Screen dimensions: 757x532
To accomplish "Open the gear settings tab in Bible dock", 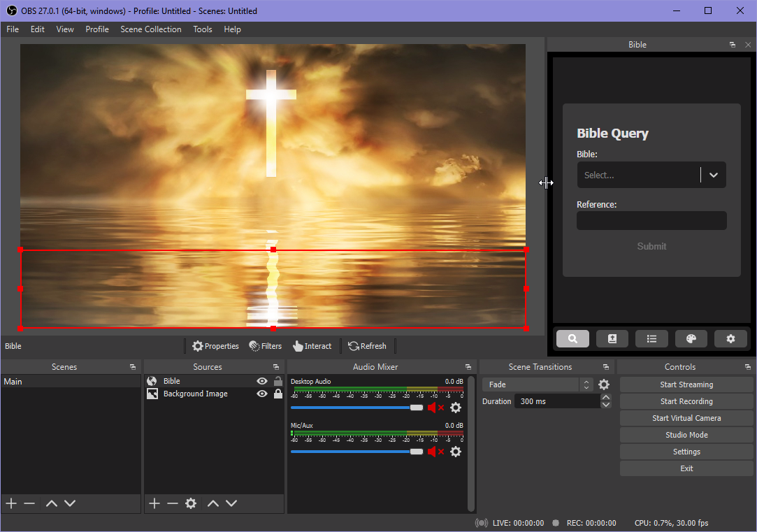I will (730, 339).
